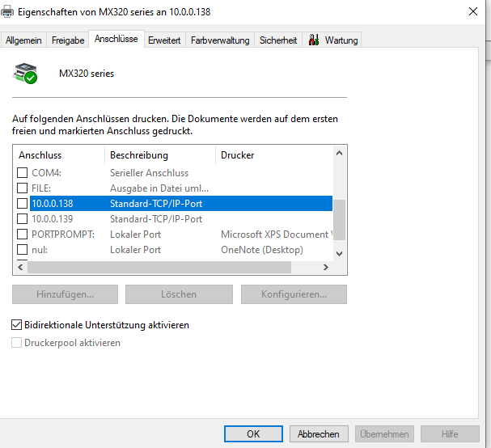Click the Beschreibung column header
This screenshot has height=448, width=491.
(x=160, y=155)
